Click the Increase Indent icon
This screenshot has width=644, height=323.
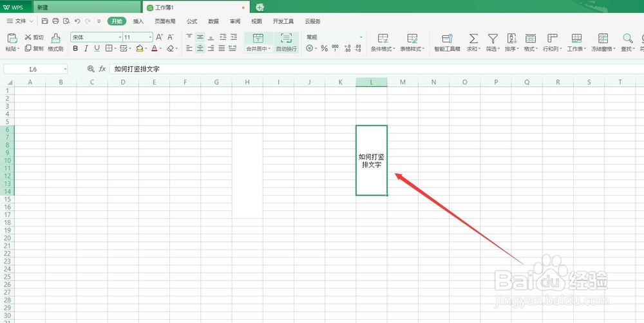[234, 37]
